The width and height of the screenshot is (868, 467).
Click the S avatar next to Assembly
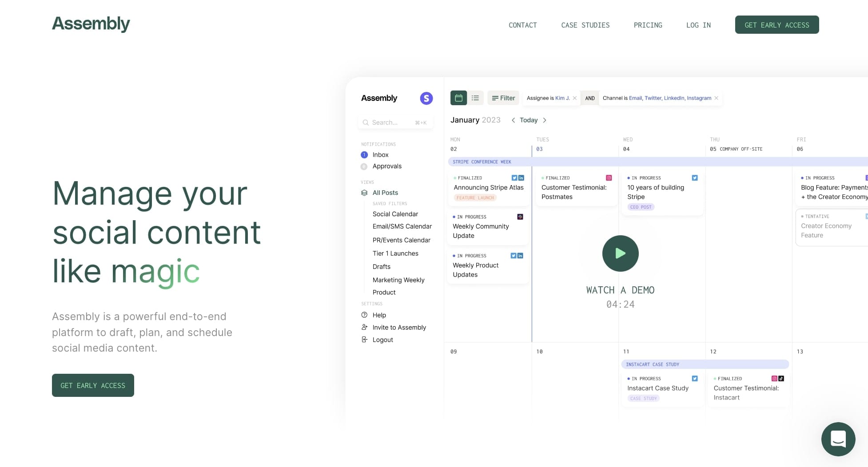pyautogui.click(x=426, y=98)
